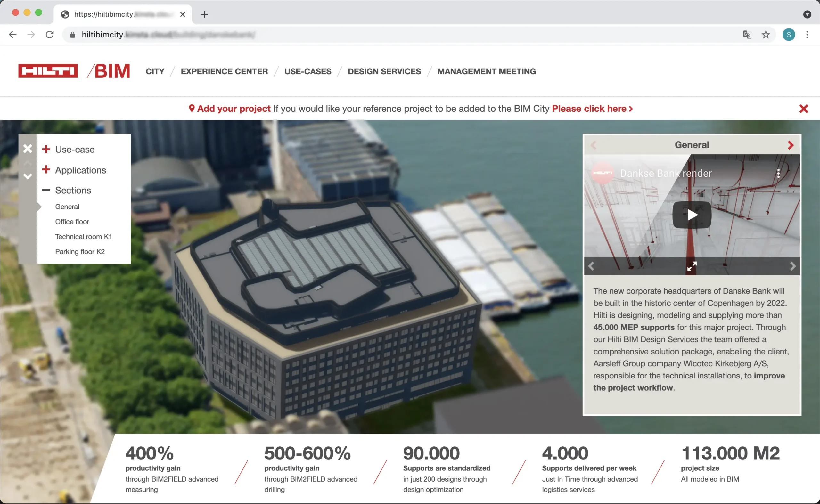Go to previous info panel from General header

point(594,145)
